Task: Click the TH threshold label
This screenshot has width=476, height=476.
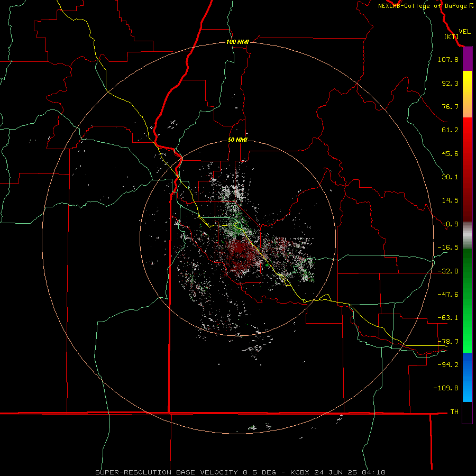Action: pos(454,411)
